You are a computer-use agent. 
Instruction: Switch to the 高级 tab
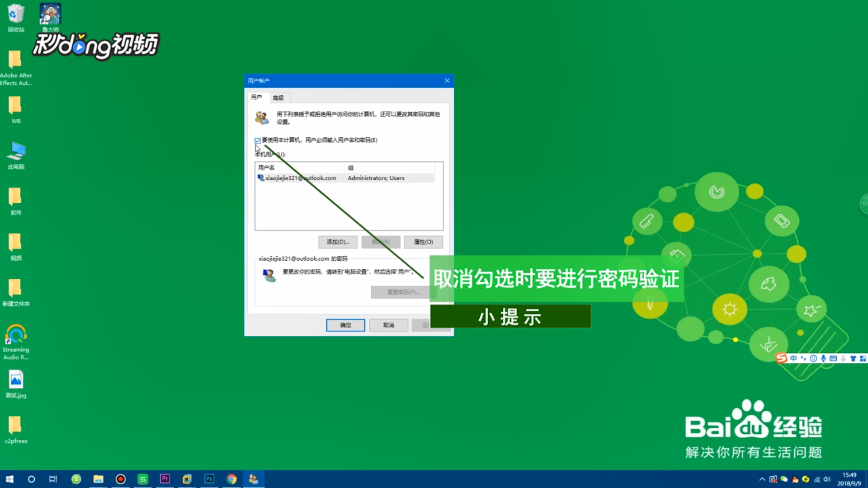(x=278, y=98)
